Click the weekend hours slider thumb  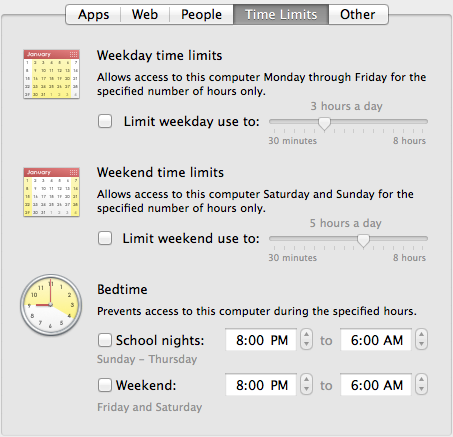[363, 241]
